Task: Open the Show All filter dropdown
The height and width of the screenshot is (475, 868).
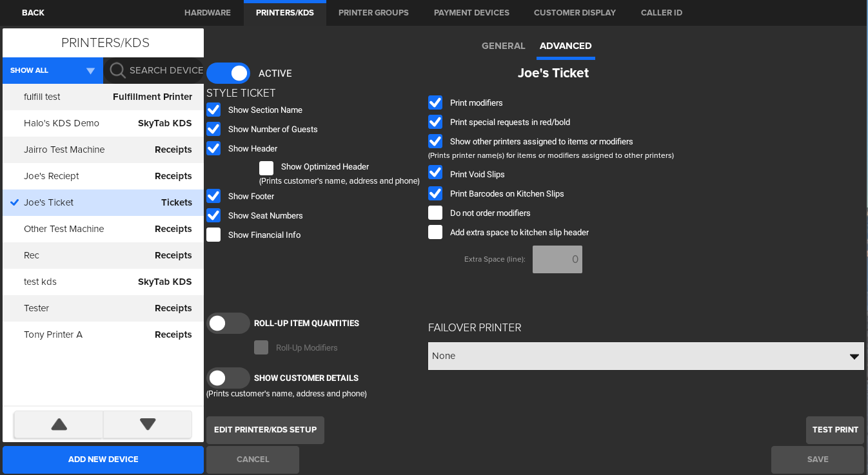Action: 53,70
